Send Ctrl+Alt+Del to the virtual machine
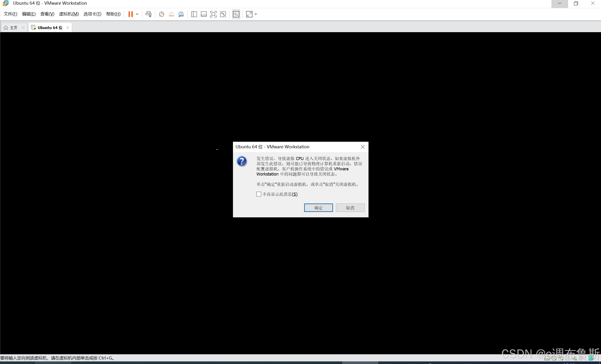 [x=148, y=14]
